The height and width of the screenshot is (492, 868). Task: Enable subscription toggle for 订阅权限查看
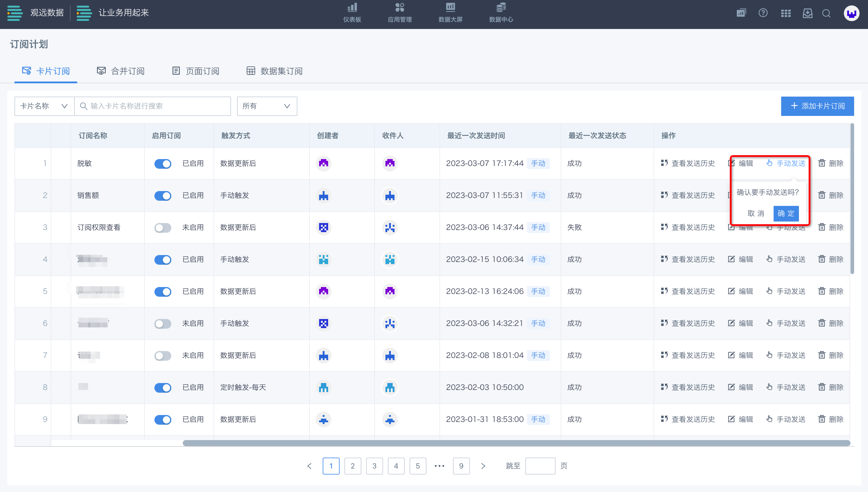163,228
